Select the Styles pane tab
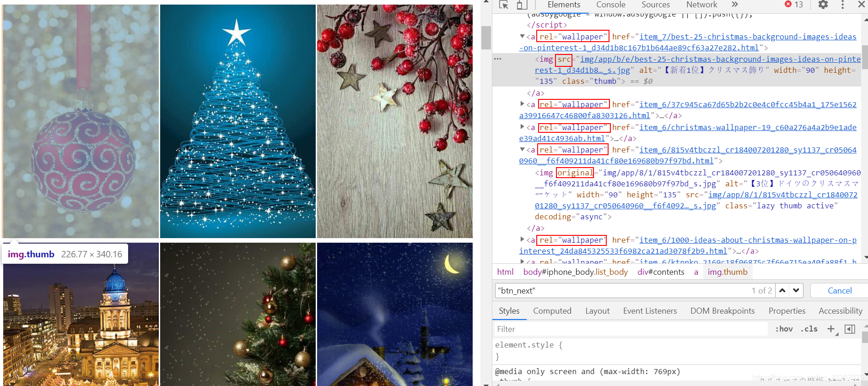The height and width of the screenshot is (386, 868). [x=509, y=311]
